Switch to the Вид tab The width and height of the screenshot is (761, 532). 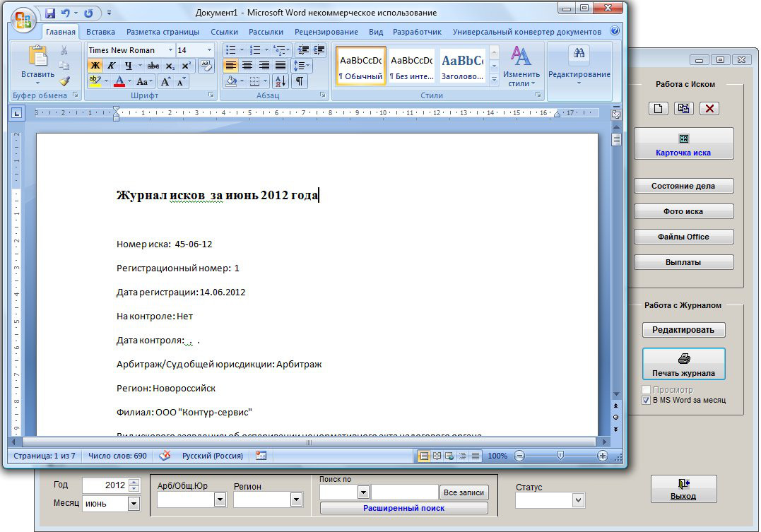tap(376, 32)
